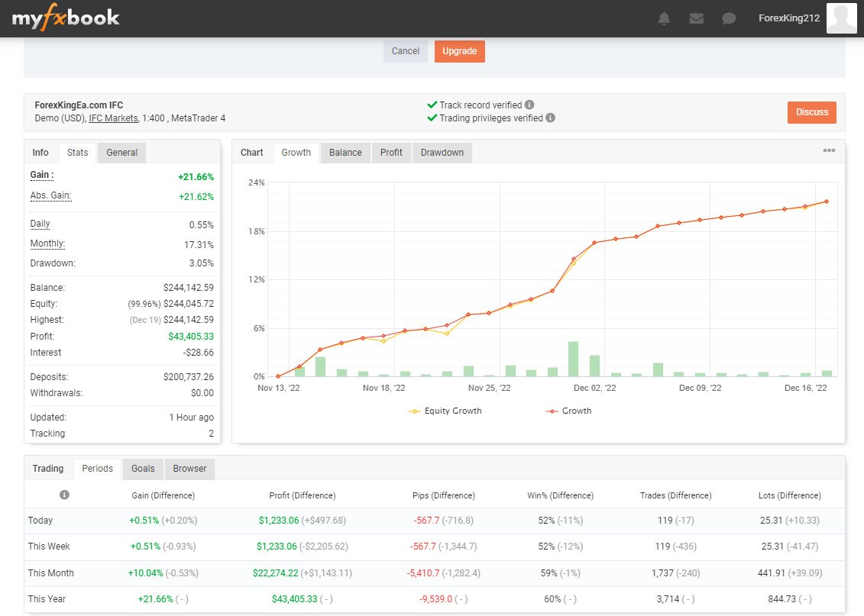The image size is (864, 616).
Task: Click the green Track record verified checkmark
Action: (x=433, y=105)
